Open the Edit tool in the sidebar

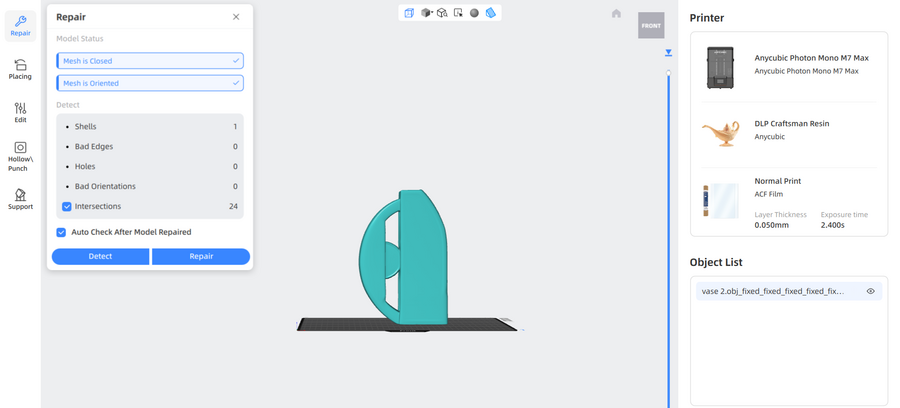[x=20, y=113]
